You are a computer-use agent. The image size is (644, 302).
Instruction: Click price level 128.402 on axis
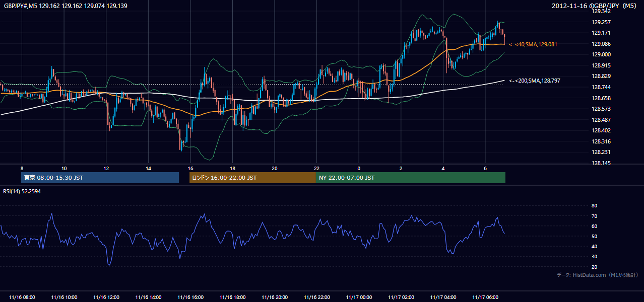click(x=602, y=130)
